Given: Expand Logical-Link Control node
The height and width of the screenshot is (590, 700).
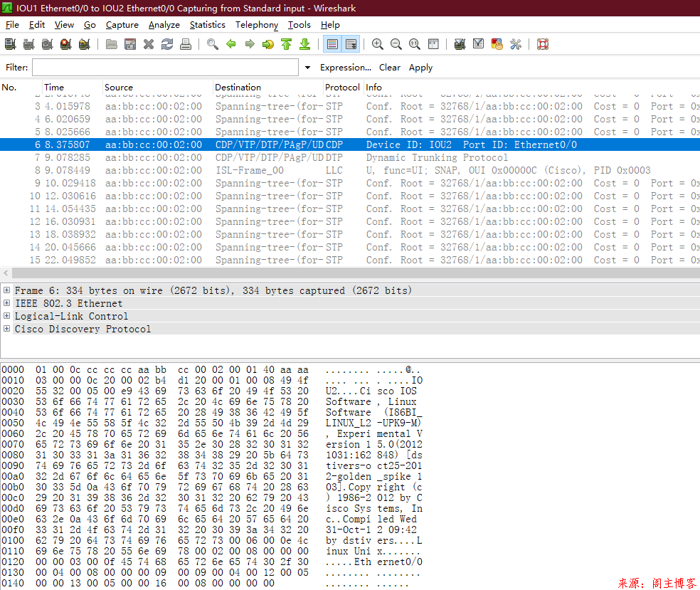Looking at the screenshot, I should [x=6, y=316].
